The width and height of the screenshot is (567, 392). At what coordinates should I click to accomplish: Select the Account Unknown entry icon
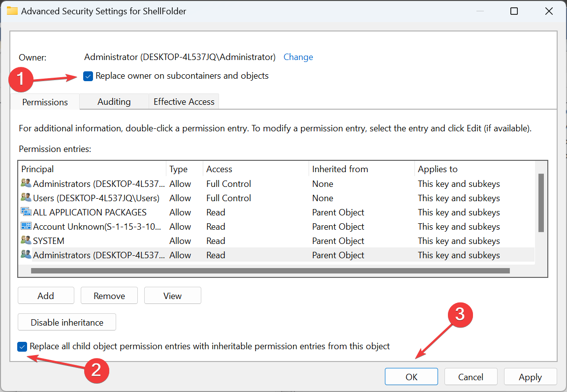(26, 227)
